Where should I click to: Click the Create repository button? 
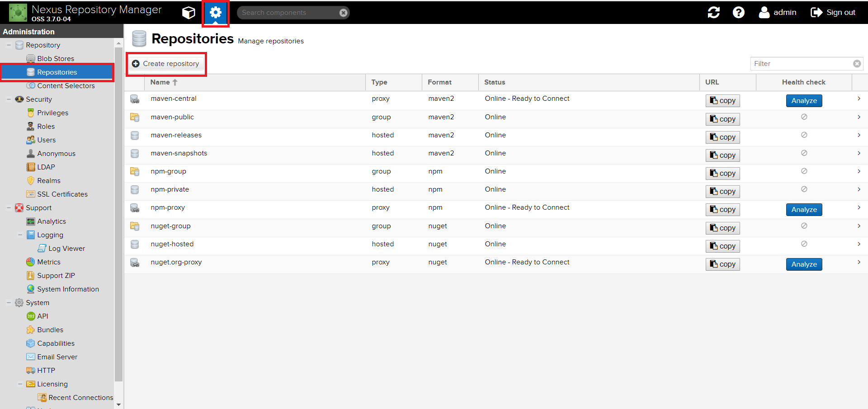tap(166, 64)
